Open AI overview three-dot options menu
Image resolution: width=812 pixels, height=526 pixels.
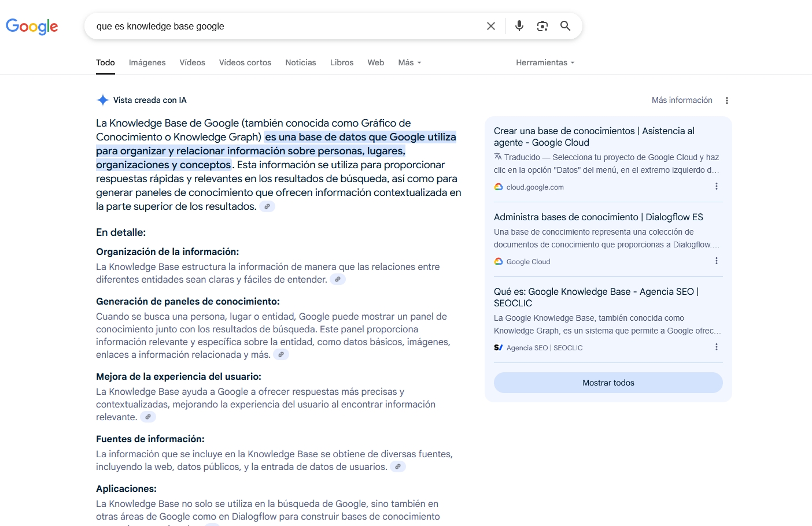click(x=727, y=101)
